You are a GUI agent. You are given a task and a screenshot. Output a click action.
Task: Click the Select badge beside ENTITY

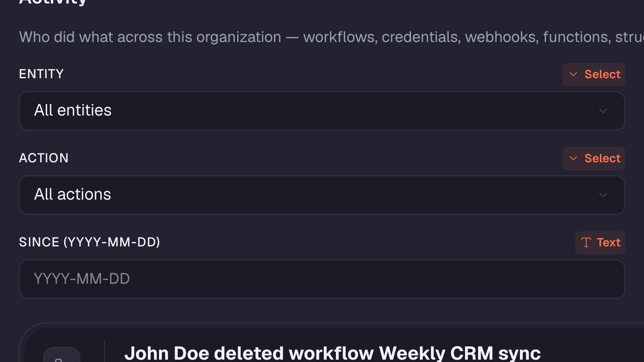tap(594, 74)
